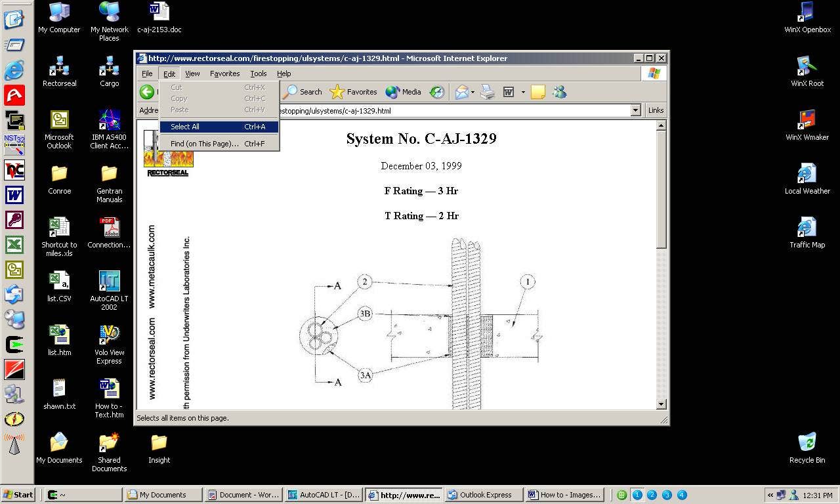Expand the address bar dropdown arrow
Viewport: 840px width, 504px height.
[635, 110]
